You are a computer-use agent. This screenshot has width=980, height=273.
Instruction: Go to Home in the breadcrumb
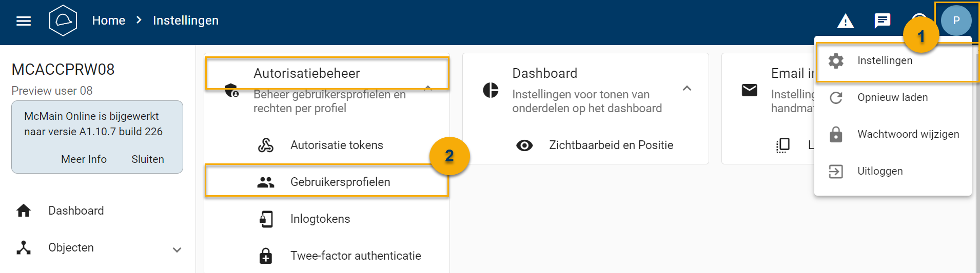[x=109, y=20]
